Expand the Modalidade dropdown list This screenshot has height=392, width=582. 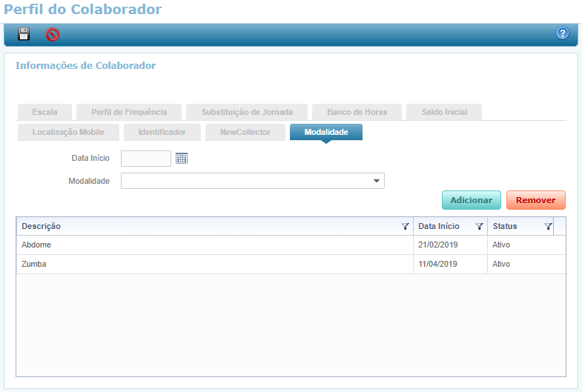[x=377, y=181]
